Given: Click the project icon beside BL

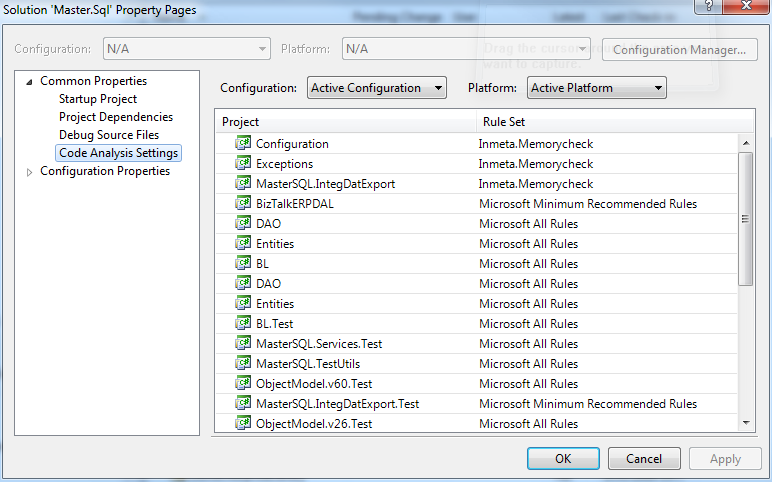Looking at the screenshot, I should pyautogui.click(x=243, y=263).
